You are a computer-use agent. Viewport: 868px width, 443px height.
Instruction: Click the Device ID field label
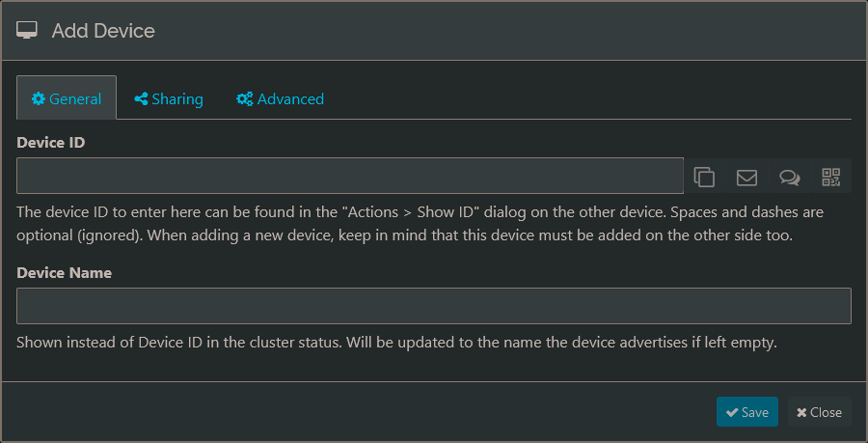(51, 142)
